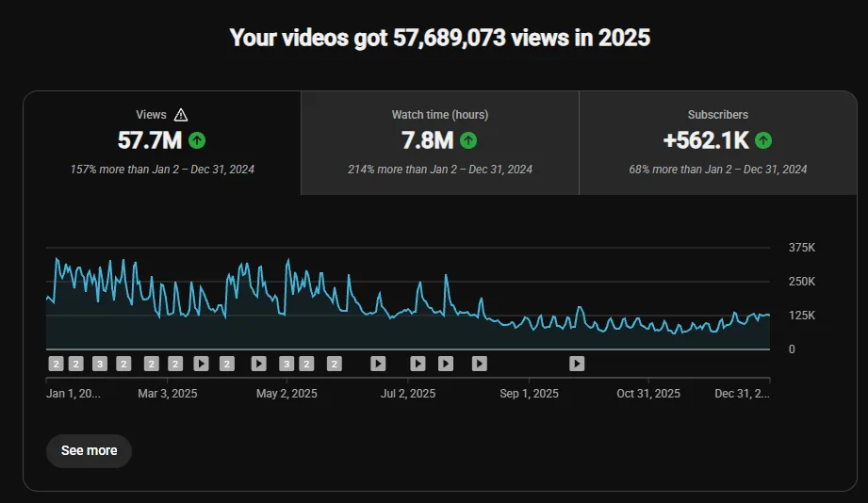Open the '2' marker directly after May 2's '3' marker

coord(306,364)
